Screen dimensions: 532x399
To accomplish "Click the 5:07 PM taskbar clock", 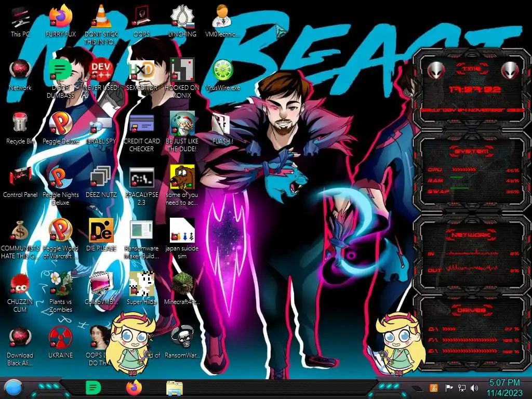I will point(504,388).
